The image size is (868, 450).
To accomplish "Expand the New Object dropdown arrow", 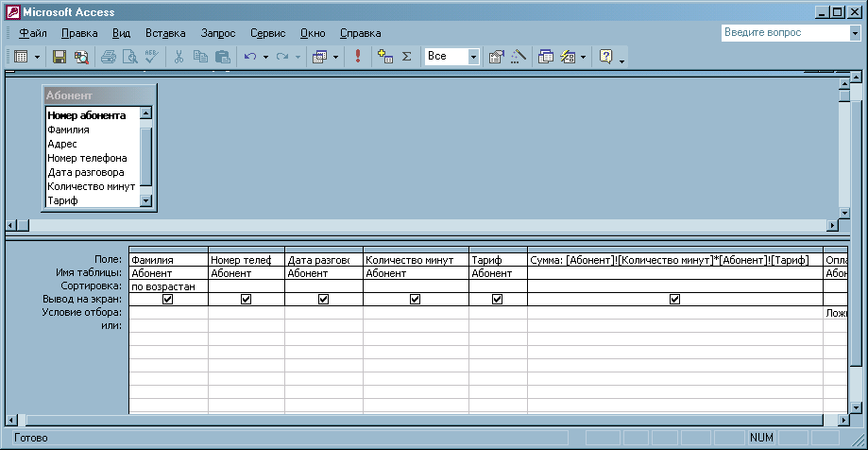I will (583, 57).
